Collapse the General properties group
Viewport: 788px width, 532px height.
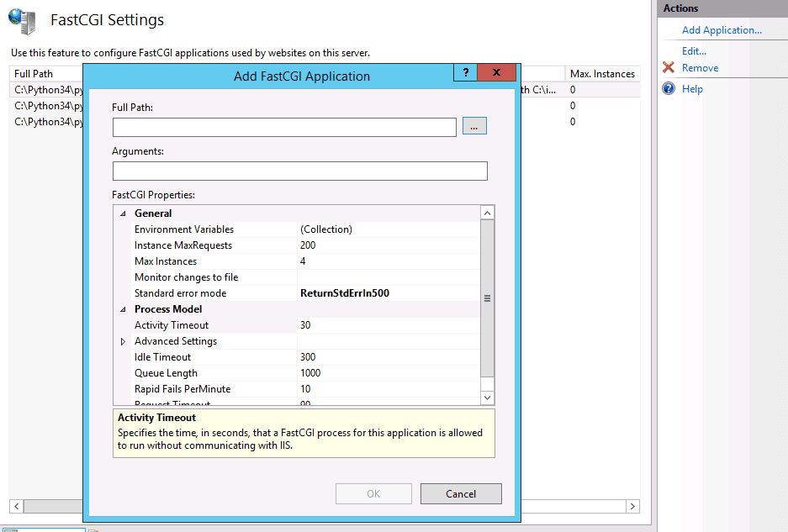tap(123, 213)
